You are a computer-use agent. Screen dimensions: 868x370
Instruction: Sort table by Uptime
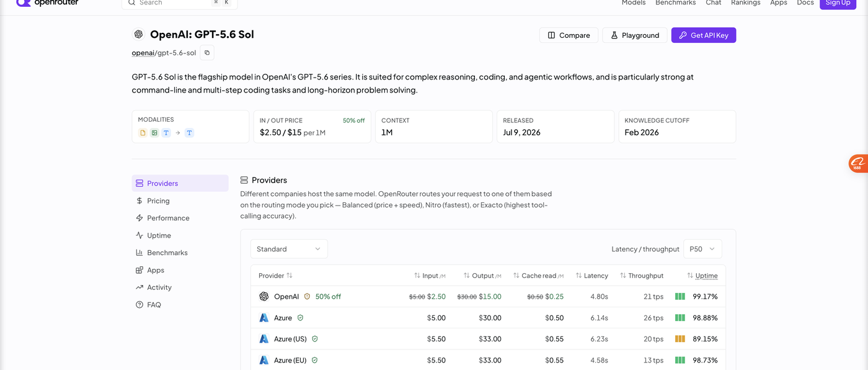click(702, 276)
